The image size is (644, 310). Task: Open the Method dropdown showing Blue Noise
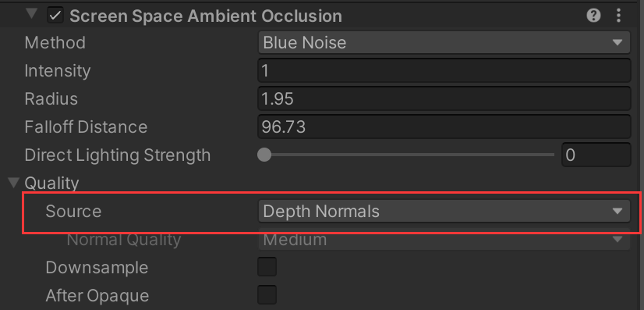444,43
